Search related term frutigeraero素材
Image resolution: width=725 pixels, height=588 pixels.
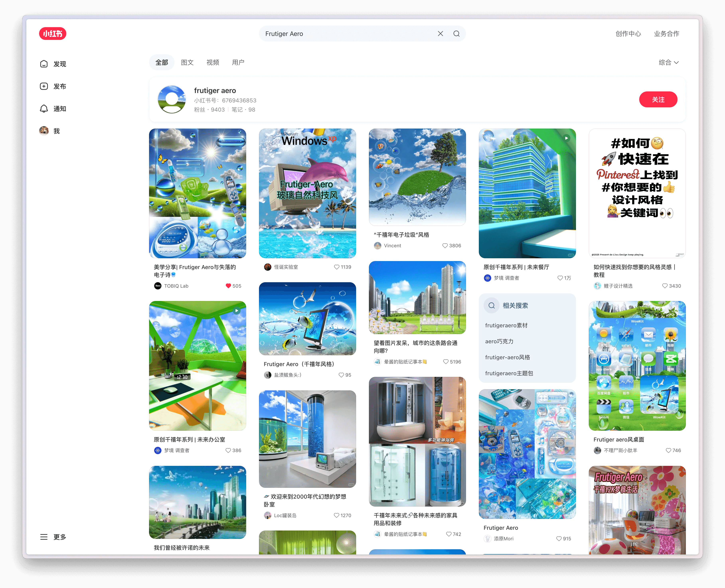(x=506, y=326)
